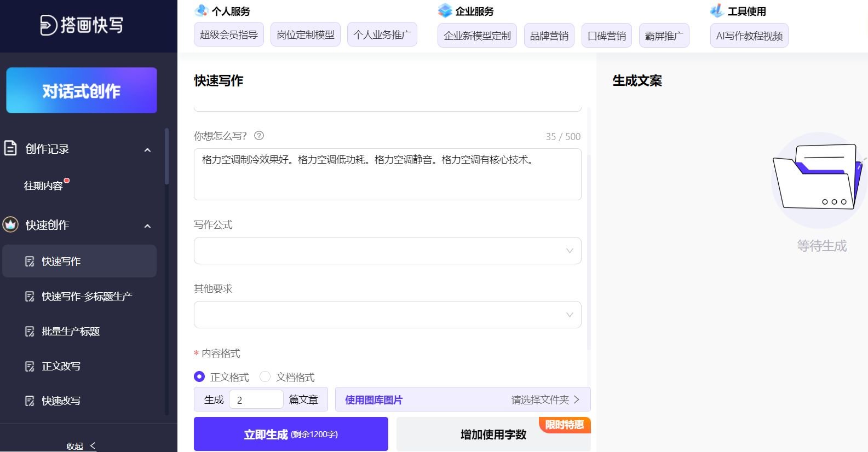Click the 内容格式 label
Viewport: 868px width, 452px height.
click(x=221, y=353)
